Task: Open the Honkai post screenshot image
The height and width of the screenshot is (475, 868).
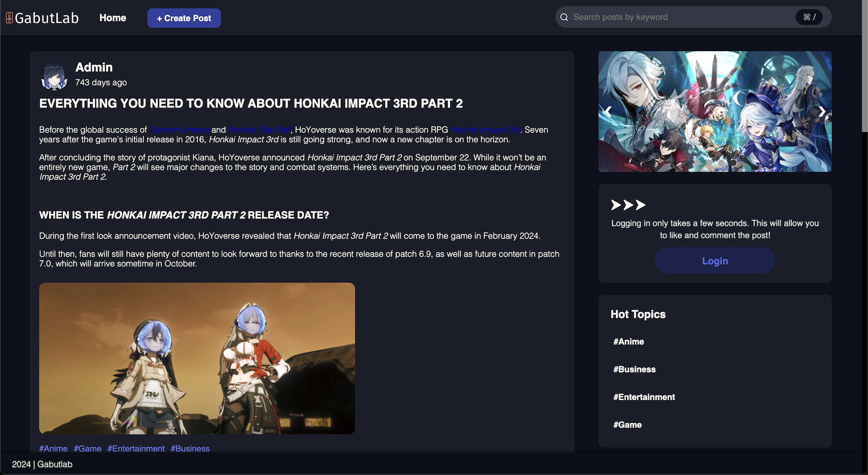Action: click(197, 359)
